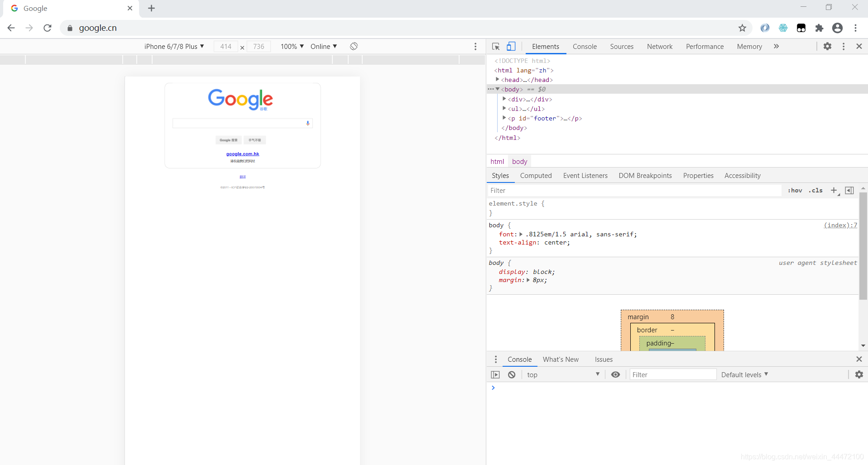The image size is (868, 465).
Task: Switch drawer to Issues tab
Action: (x=604, y=360)
